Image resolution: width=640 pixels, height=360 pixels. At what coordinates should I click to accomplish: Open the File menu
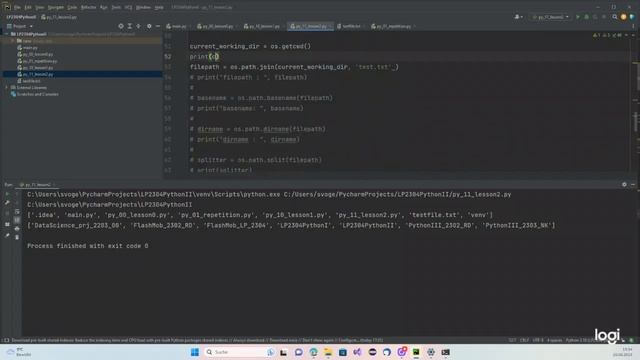[x=17, y=7]
